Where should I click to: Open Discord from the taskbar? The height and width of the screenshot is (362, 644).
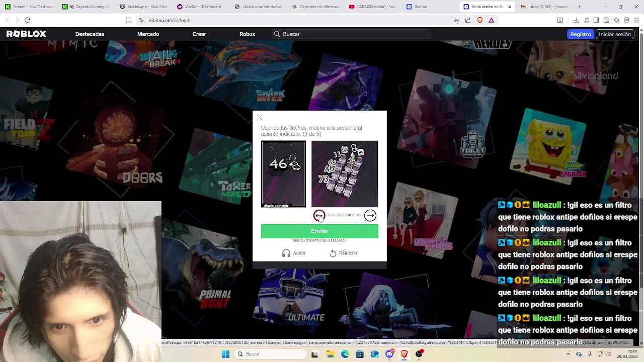(389, 354)
